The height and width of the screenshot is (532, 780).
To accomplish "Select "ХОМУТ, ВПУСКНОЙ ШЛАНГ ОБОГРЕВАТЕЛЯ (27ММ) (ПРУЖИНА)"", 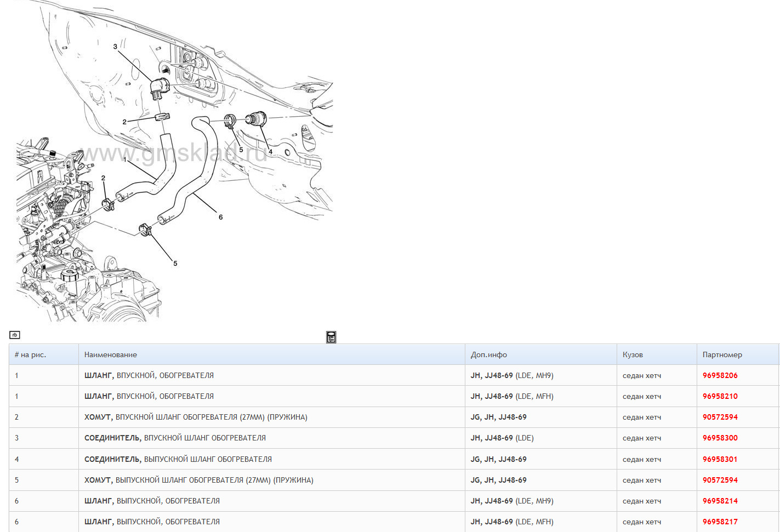I will tap(196, 417).
